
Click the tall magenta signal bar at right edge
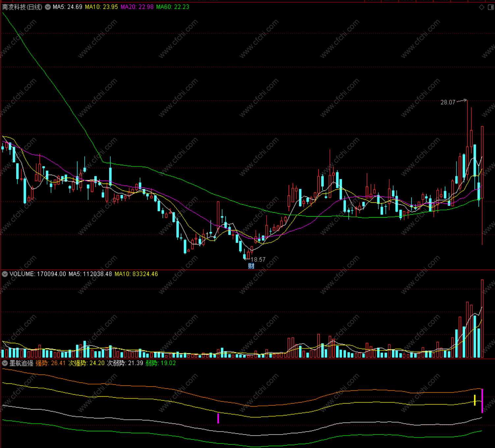[x=482, y=401]
